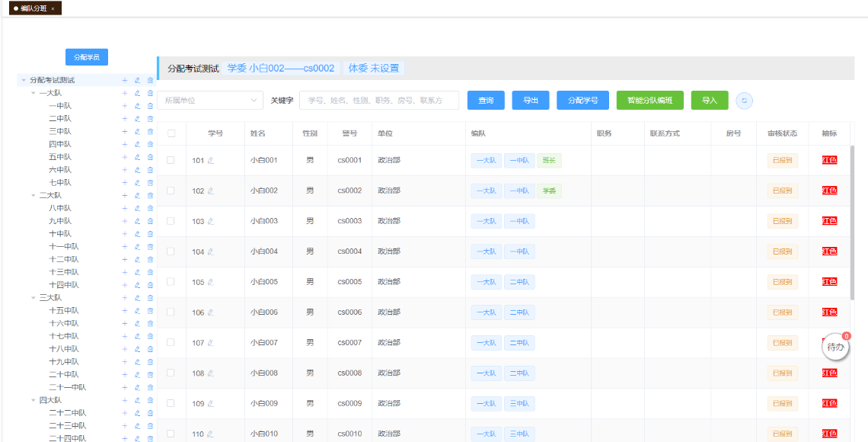This screenshot has height=442, width=868.
Task: Toggle the select-all header checkbox
Action: (x=171, y=133)
